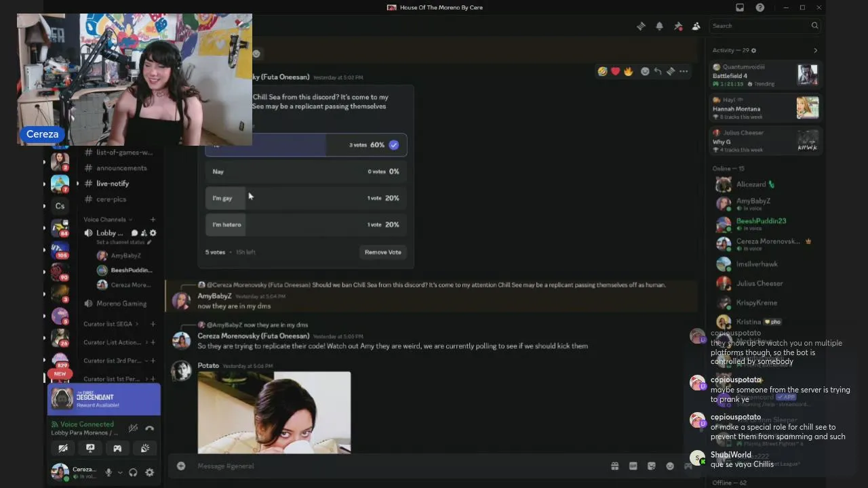Open The First Descendant reward banner
This screenshot has width=868, height=488.
click(x=104, y=399)
